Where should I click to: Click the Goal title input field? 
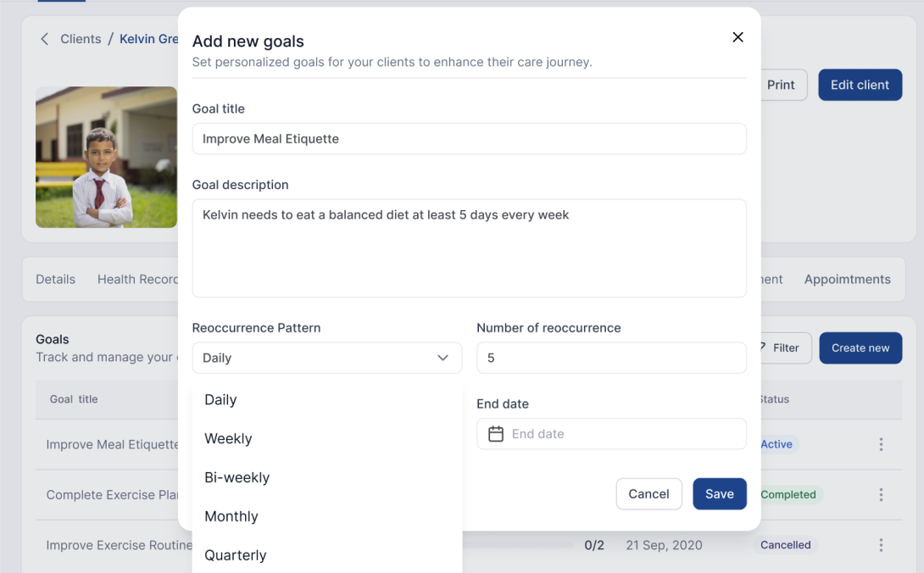469,139
